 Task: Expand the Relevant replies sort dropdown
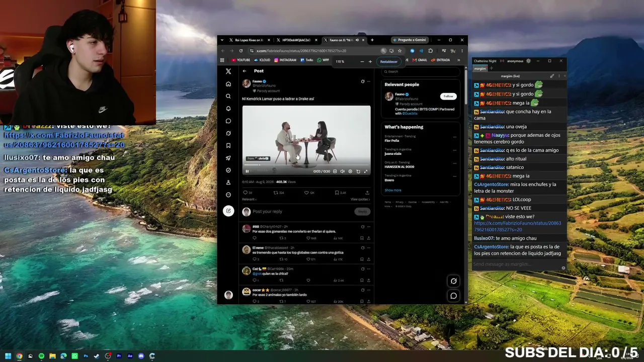tap(249, 200)
